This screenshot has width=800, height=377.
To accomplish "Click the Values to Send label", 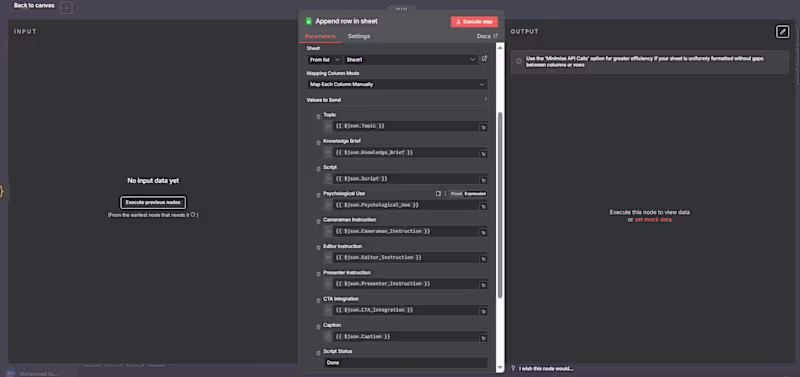I will (x=323, y=100).
